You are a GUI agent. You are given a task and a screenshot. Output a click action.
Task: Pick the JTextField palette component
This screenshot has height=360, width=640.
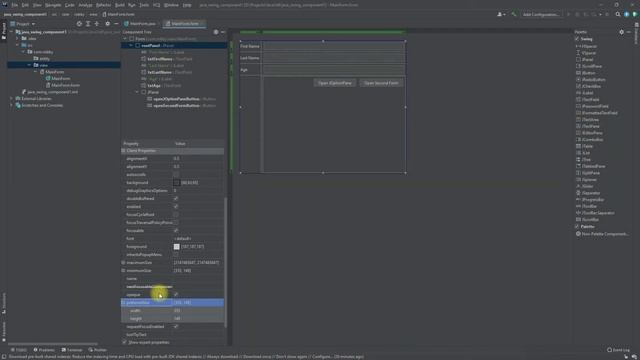coord(587,100)
